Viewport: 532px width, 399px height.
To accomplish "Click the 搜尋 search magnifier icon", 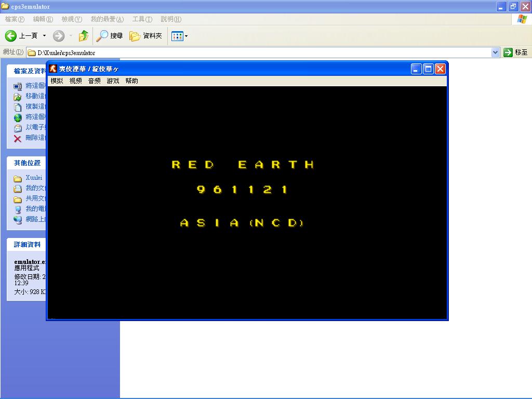I will click(102, 36).
